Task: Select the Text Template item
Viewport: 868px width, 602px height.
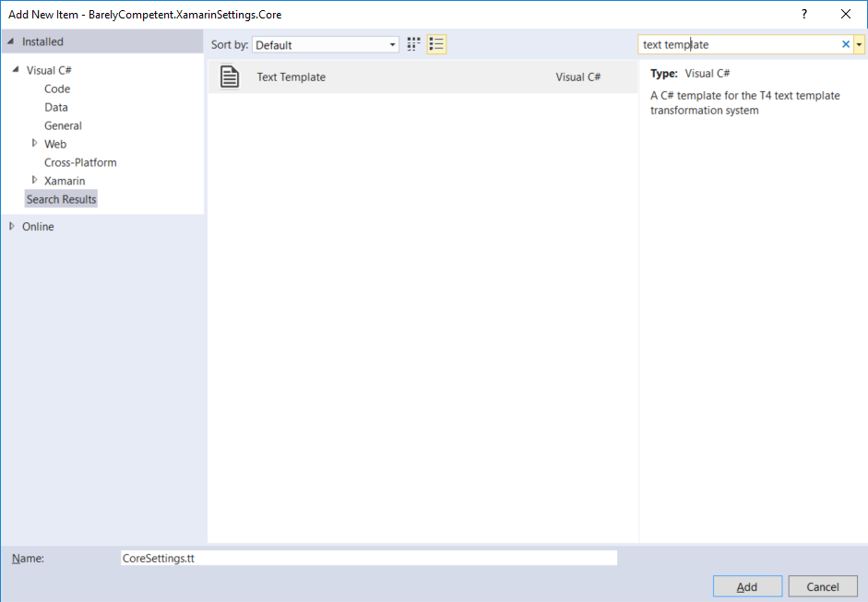Action: 291,77
